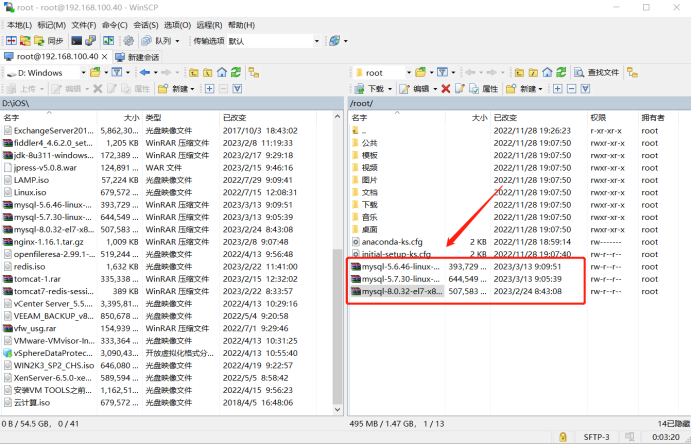
Task: Go to remote home directory icon
Action: click(x=547, y=72)
